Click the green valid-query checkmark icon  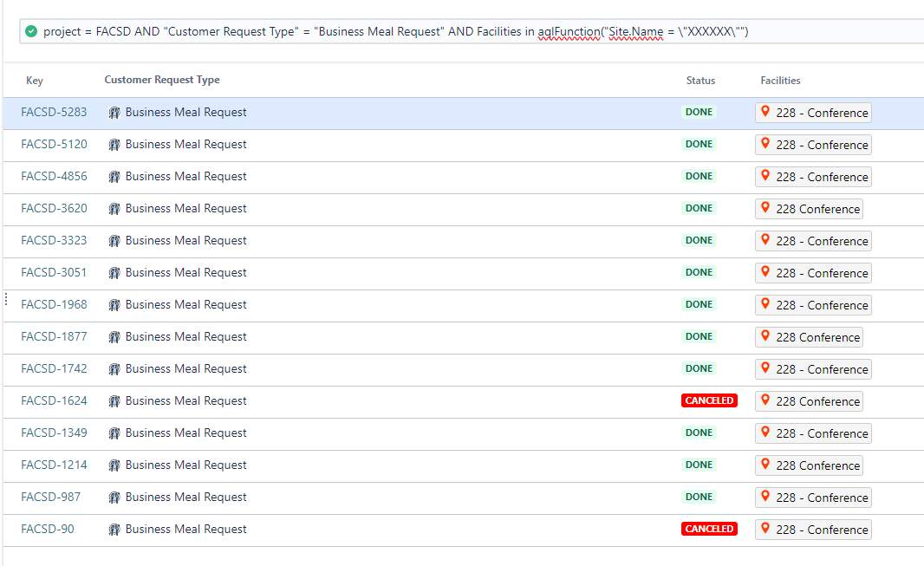click(x=31, y=31)
